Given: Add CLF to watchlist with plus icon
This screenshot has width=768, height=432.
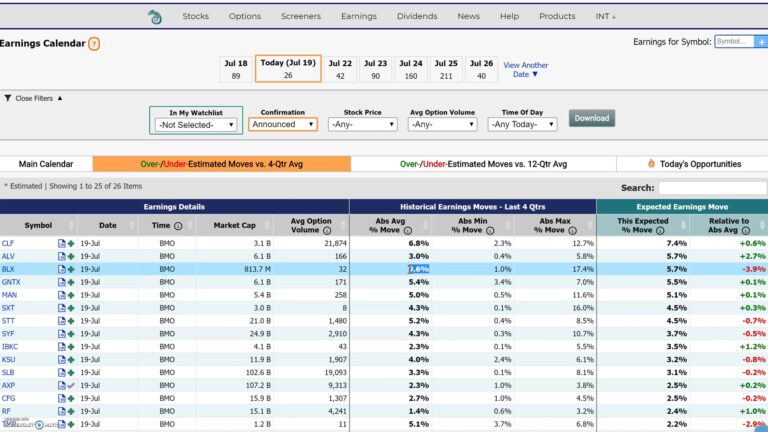Looking at the screenshot, I should [71, 243].
